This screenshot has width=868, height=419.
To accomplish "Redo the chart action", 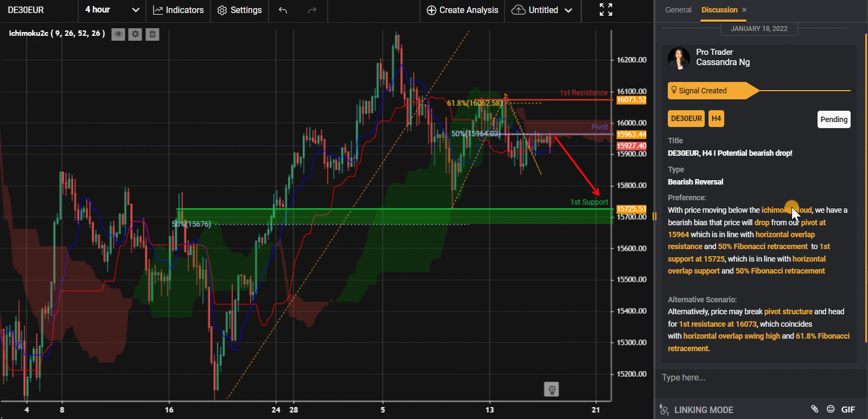I will point(312,10).
